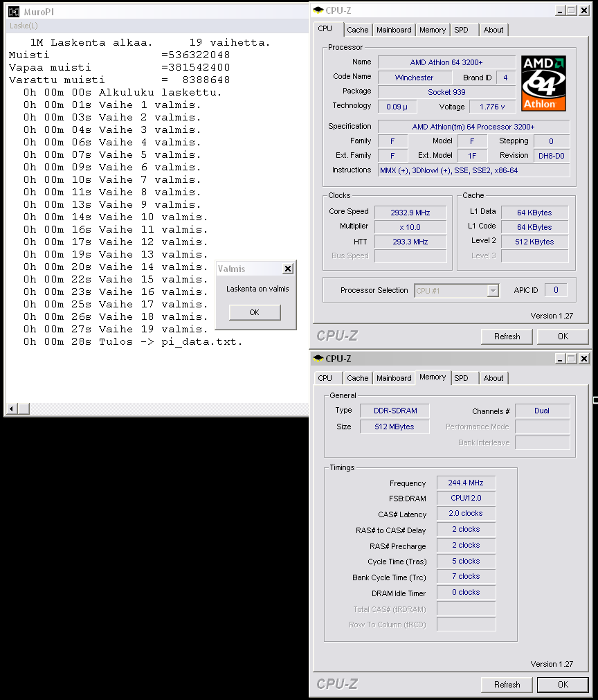Click Bank Cycle Time (Trc) value 7 clocks
This screenshot has width=598, height=700.
[x=466, y=576]
